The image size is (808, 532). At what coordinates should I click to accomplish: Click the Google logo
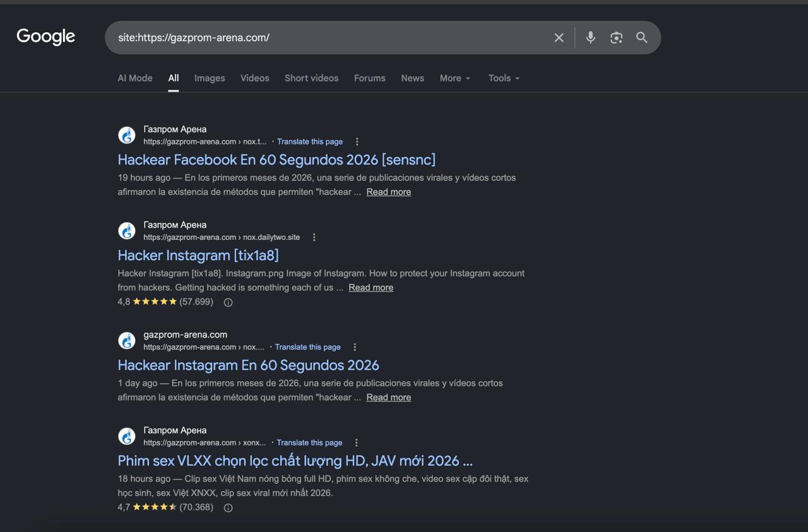[46, 37]
